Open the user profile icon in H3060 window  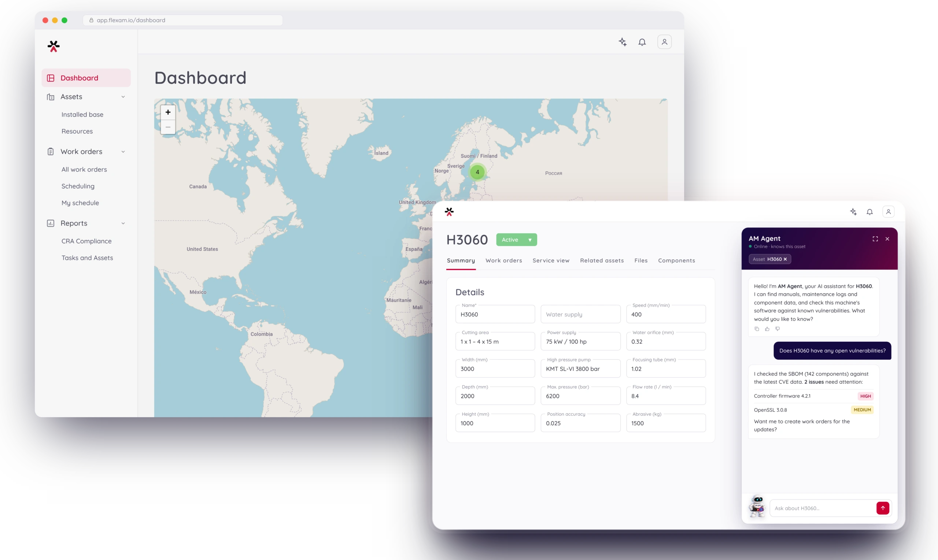point(889,212)
